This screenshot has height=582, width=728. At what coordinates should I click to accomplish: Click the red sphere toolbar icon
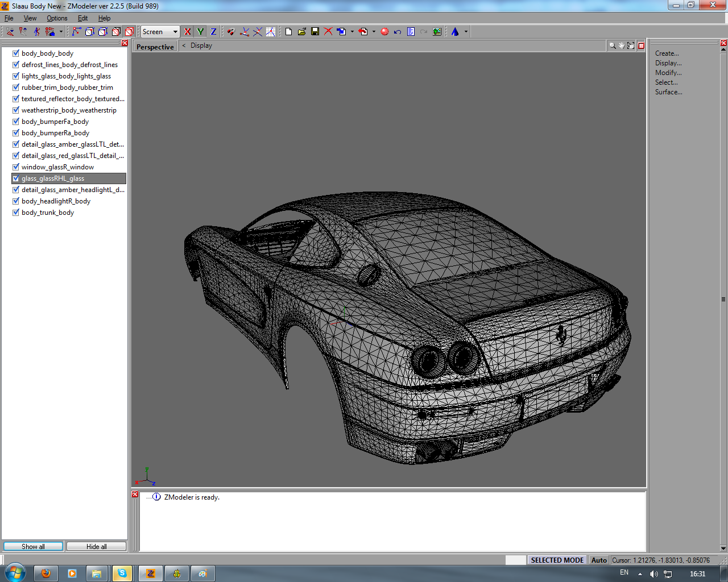pyautogui.click(x=384, y=32)
